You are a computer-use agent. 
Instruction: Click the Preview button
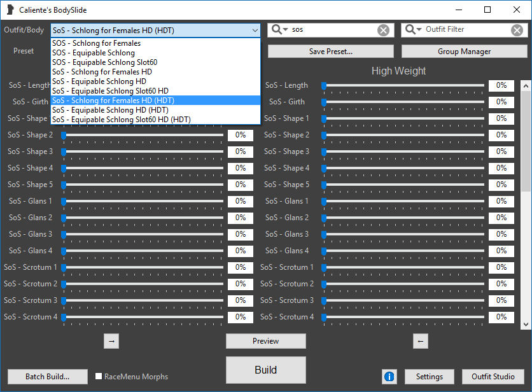click(265, 341)
